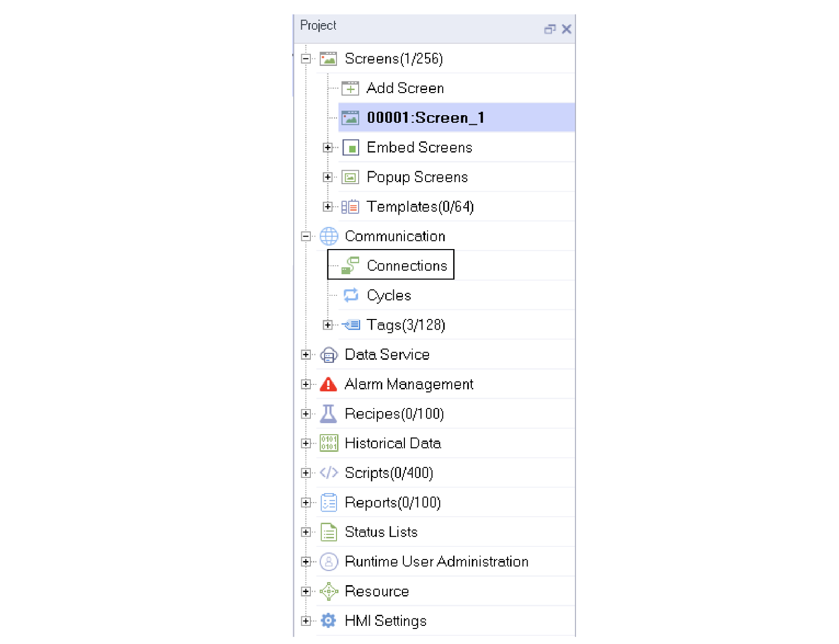Click the Alarm Management warning triangle icon

(328, 384)
